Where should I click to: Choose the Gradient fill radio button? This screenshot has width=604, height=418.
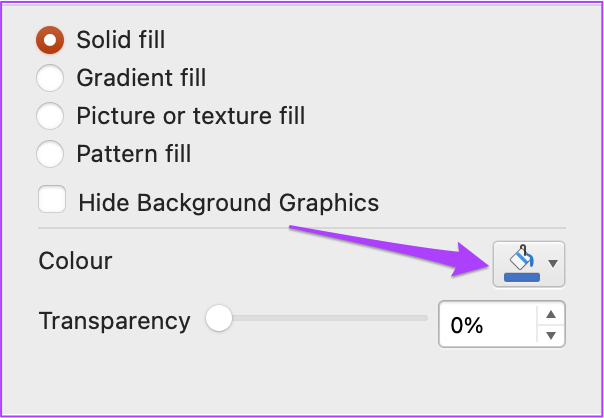[x=50, y=78]
